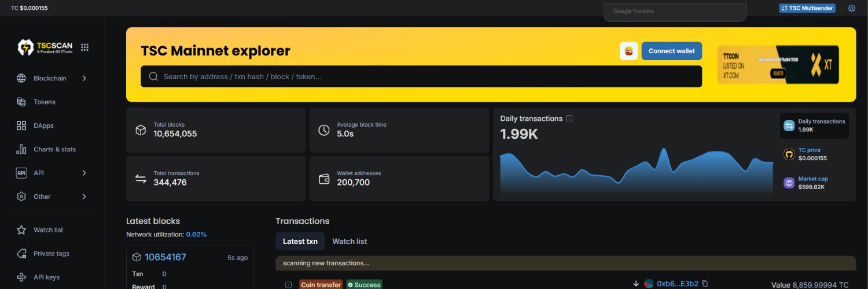
Task: Expand the API chevron arrow
Action: coord(84,173)
